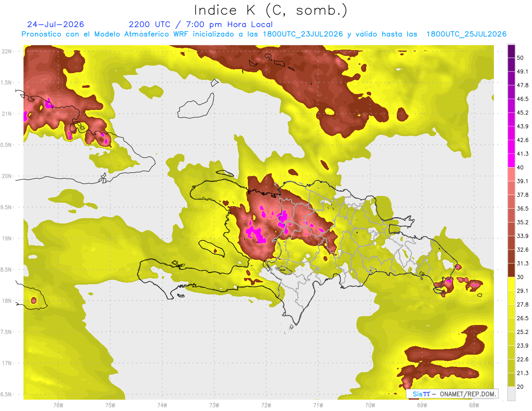Click the colorbar value "39.1"
The height and width of the screenshot is (411, 532).
click(523, 181)
